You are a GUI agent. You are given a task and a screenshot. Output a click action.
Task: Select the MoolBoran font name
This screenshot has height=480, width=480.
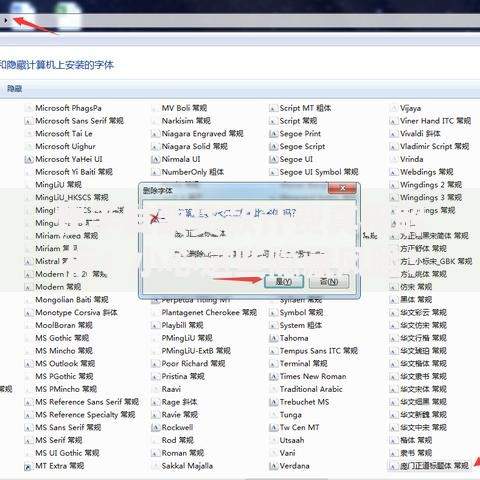click(64, 325)
